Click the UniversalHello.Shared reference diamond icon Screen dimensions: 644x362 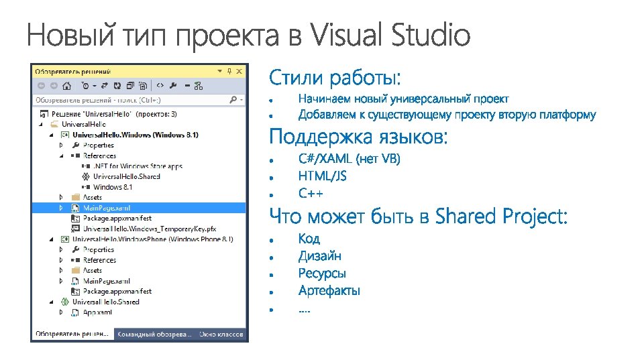[86, 176]
